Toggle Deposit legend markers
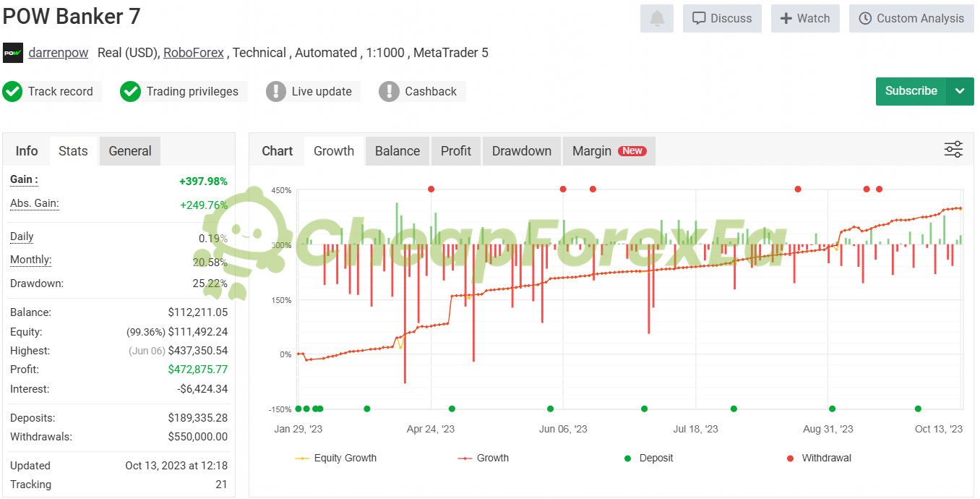Viewport: 980px width, 499px height. [x=648, y=458]
